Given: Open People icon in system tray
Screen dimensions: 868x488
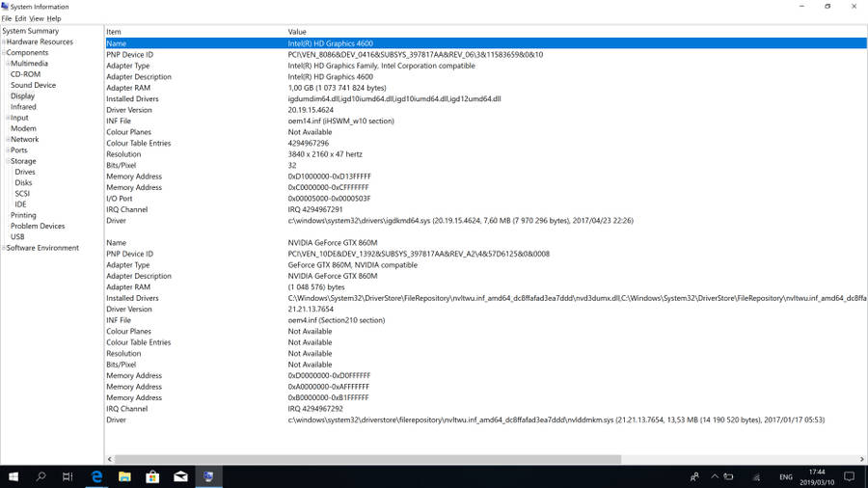Looking at the screenshot, I should [x=694, y=476].
